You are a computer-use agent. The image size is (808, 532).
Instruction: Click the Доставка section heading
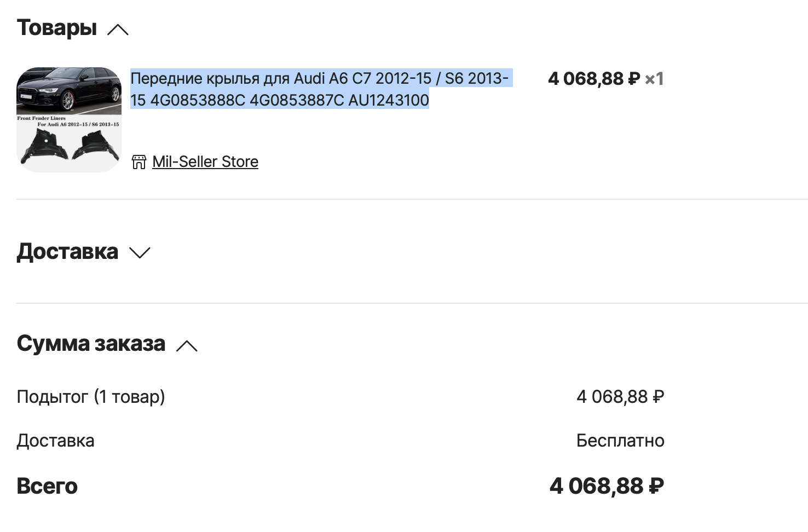67,252
